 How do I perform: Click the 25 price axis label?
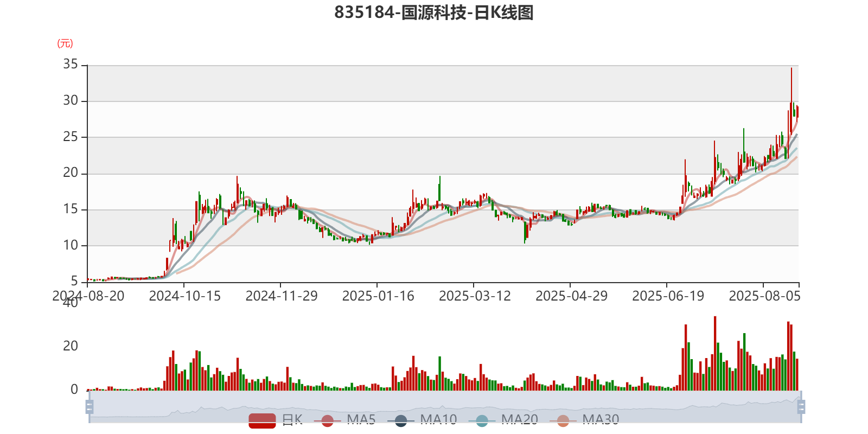pyautogui.click(x=71, y=137)
